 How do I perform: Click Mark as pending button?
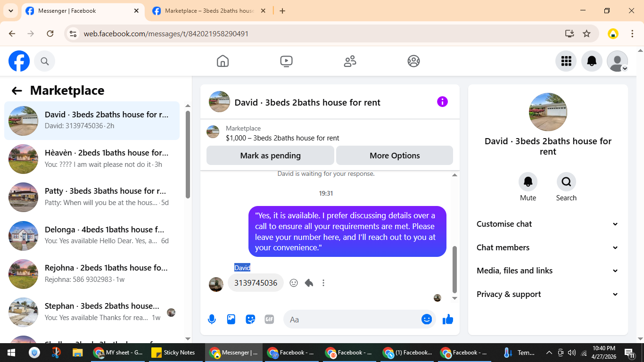pos(270,156)
